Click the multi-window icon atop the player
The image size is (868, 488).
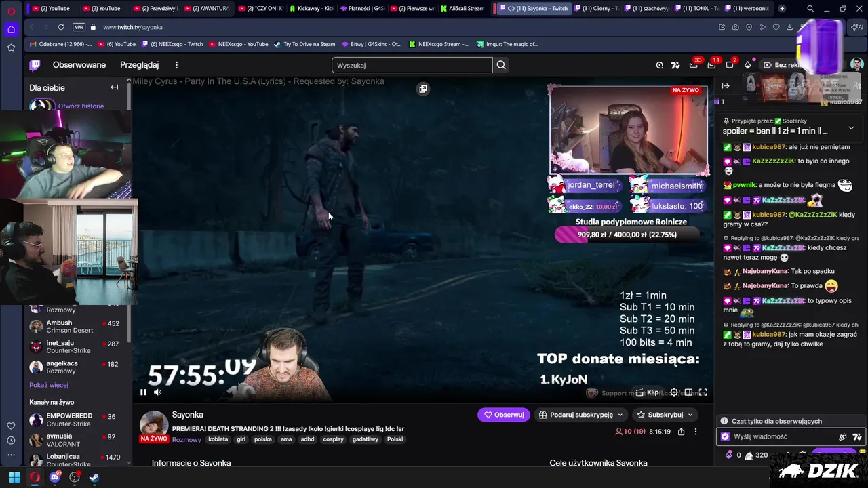[423, 89]
